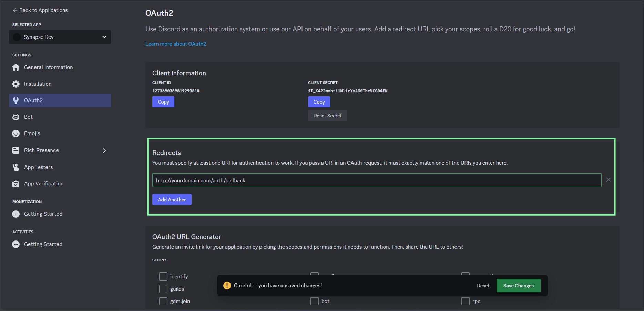Image resolution: width=644 pixels, height=311 pixels.
Task: Expand the Rich Presence submenu chevron
Action: [x=104, y=150]
